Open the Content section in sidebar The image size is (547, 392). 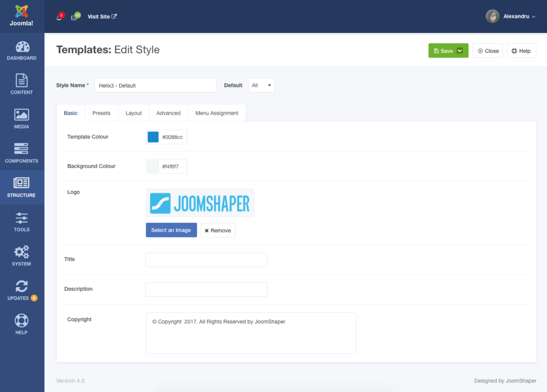point(22,81)
